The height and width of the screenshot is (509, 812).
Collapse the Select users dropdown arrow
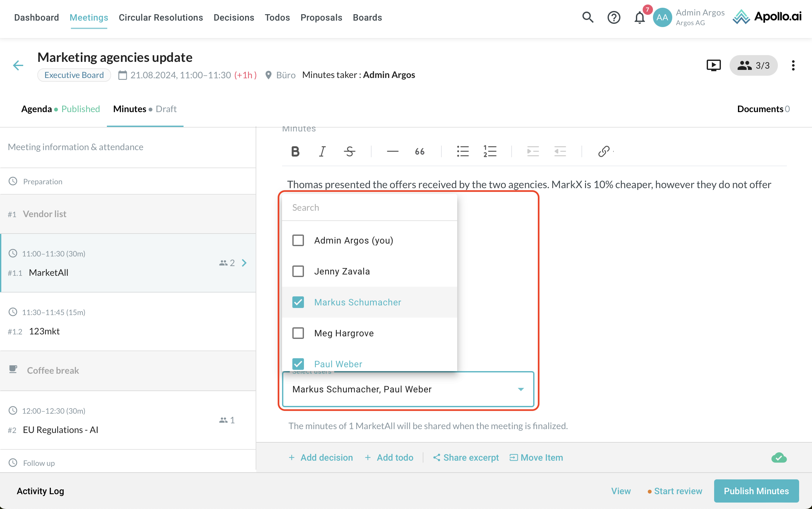click(521, 389)
